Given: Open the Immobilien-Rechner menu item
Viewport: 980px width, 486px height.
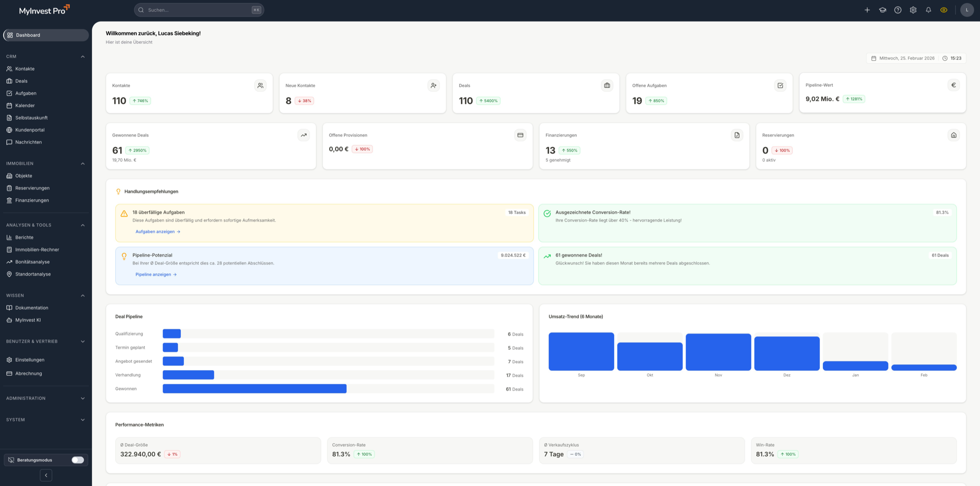Looking at the screenshot, I should [37, 249].
